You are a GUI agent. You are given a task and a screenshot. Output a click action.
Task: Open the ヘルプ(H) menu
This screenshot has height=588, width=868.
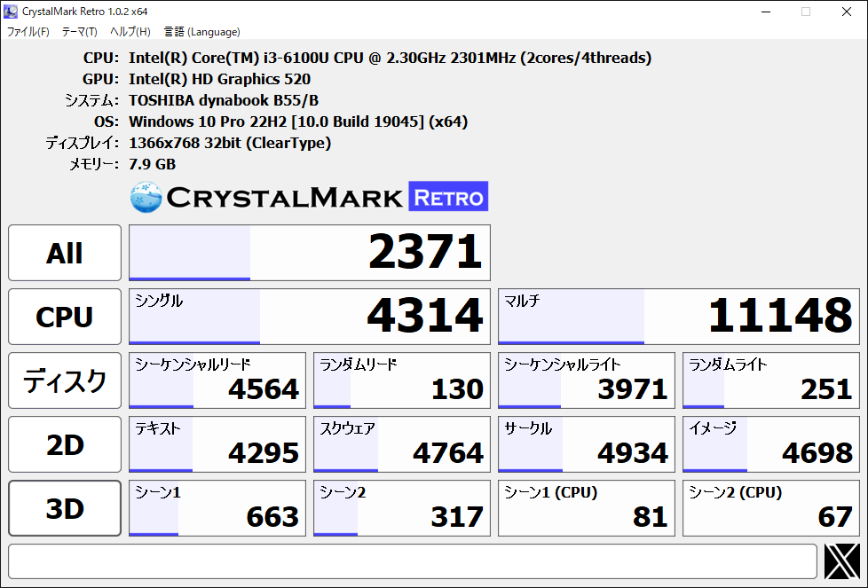[x=130, y=32]
